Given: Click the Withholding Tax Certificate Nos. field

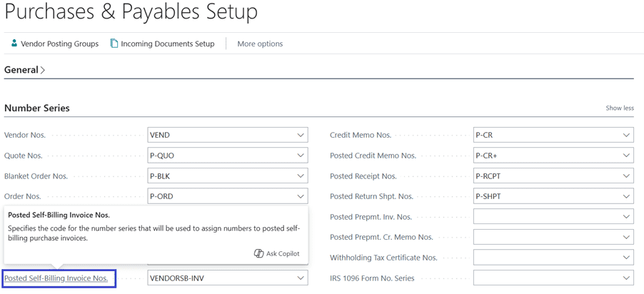Looking at the screenshot, I should 546,258.
